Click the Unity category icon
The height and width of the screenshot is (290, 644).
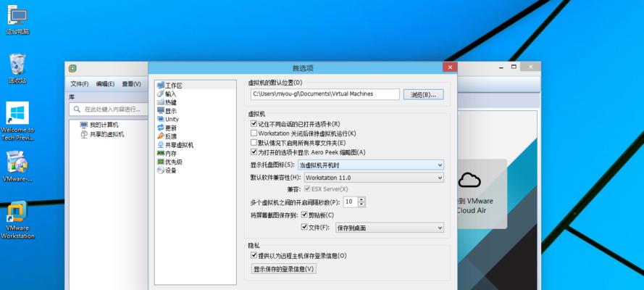(x=160, y=119)
